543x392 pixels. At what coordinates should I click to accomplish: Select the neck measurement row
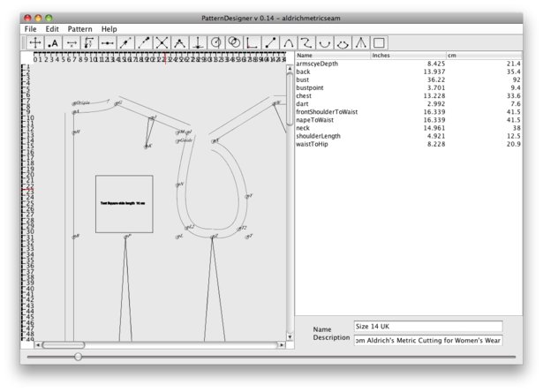408,128
